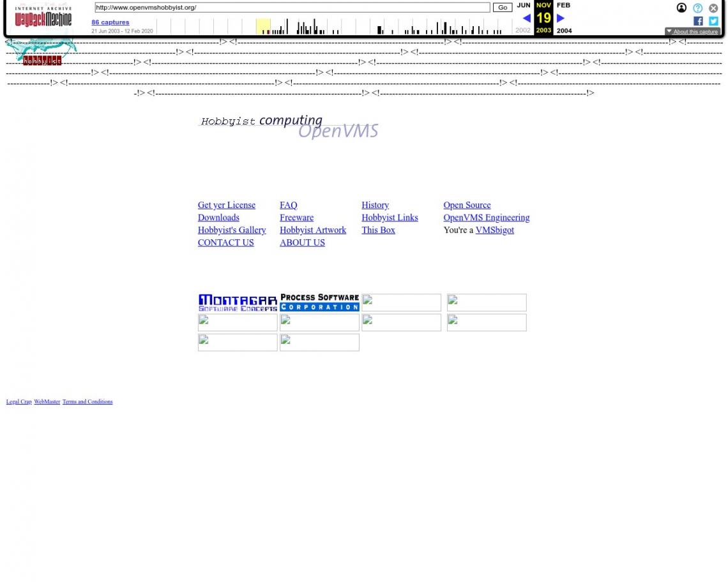Open the Hobbyist Artwork link

tap(313, 230)
